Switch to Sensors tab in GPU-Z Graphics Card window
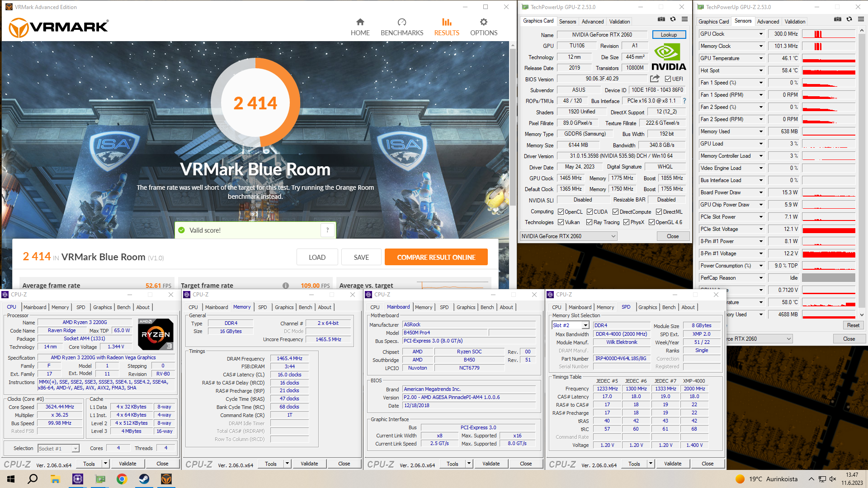868x488 pixels. [567, 22]
